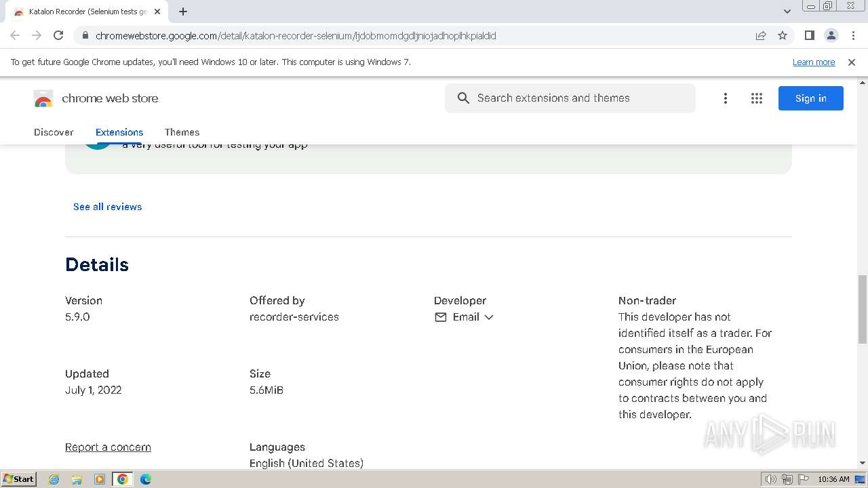Open Microsoft Edge from taskbar

coord(145,479)
